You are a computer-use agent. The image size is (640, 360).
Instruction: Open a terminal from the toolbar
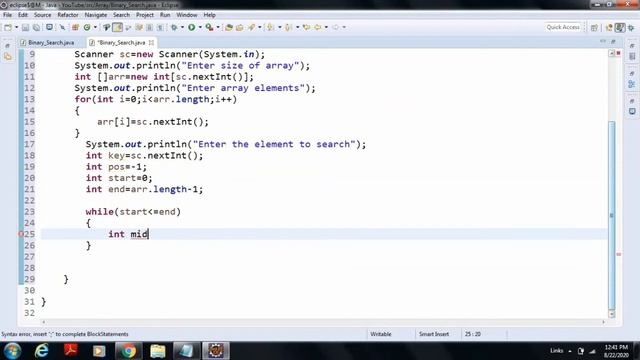pyautogui.click(x=49, y=27)
